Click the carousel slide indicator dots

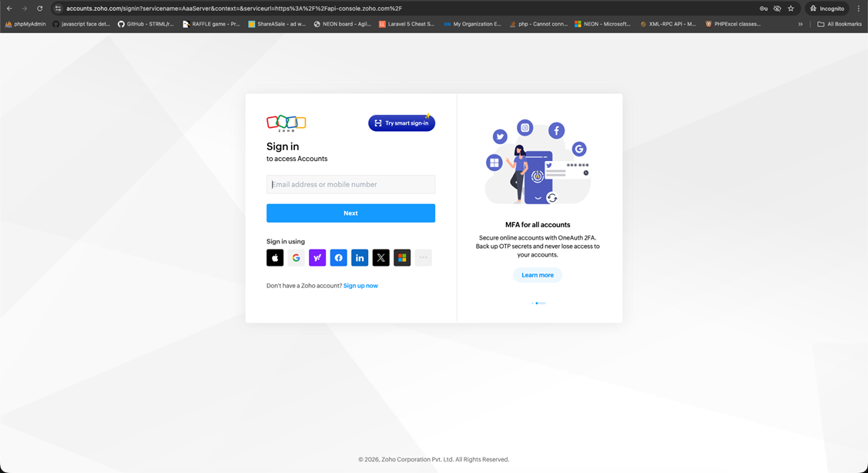click(x=538, y=303)
